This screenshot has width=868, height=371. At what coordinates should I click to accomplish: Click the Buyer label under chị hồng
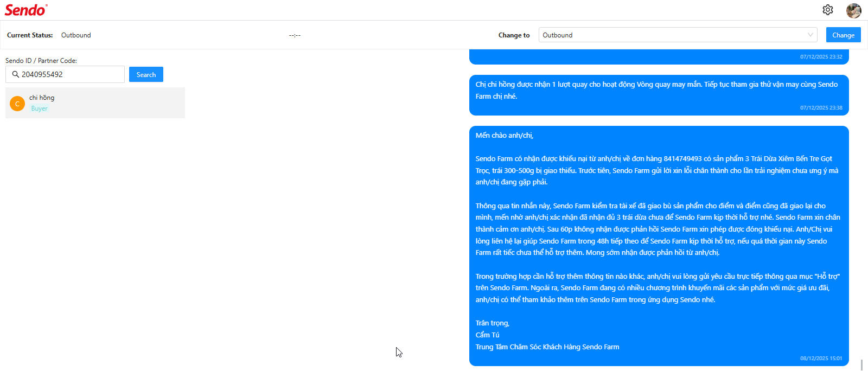pyautogui.click(x=39, y=108)
